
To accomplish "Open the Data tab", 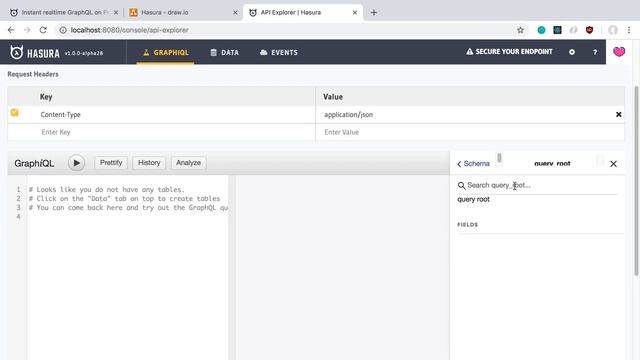I will 224,52.
